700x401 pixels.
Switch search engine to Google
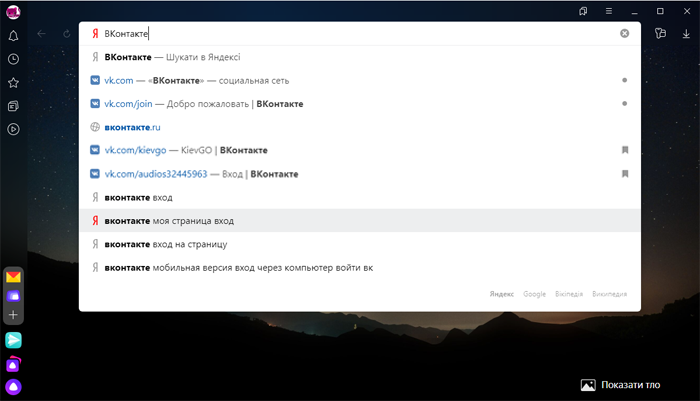coord(534,294)
